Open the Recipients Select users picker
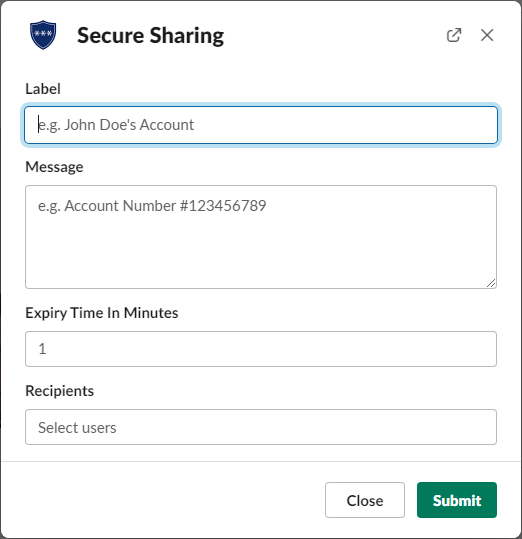This screenshot has height=539, width=522. tap(261, 427)
